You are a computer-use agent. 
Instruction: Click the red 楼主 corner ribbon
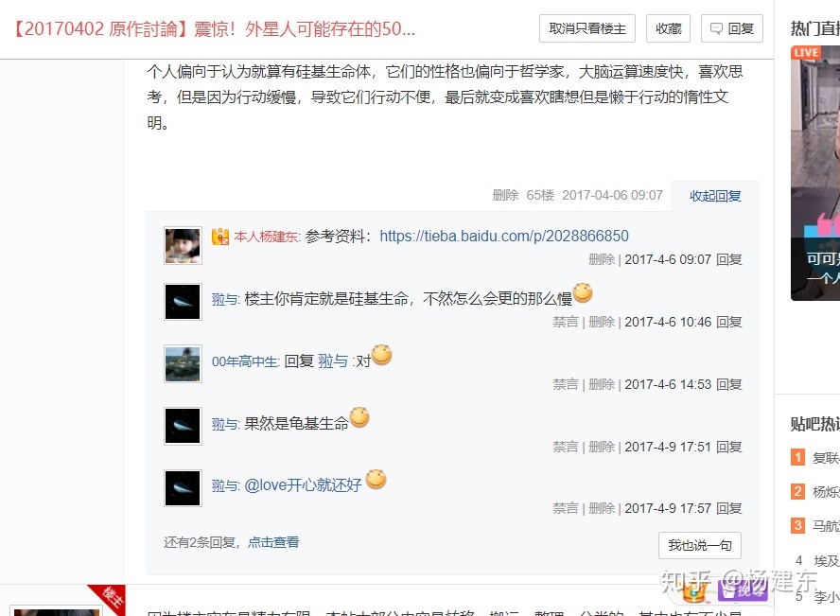(109, 597)
